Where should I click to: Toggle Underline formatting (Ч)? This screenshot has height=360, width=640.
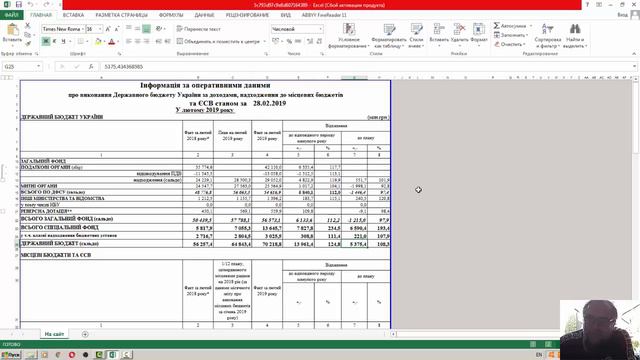(x=63, y=41)
